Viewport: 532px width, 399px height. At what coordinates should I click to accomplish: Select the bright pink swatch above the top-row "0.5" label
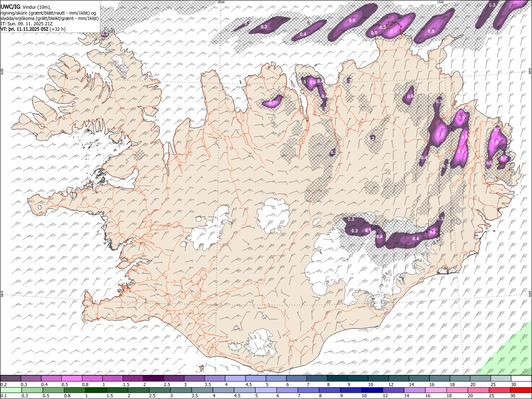(x=72, y=379)
